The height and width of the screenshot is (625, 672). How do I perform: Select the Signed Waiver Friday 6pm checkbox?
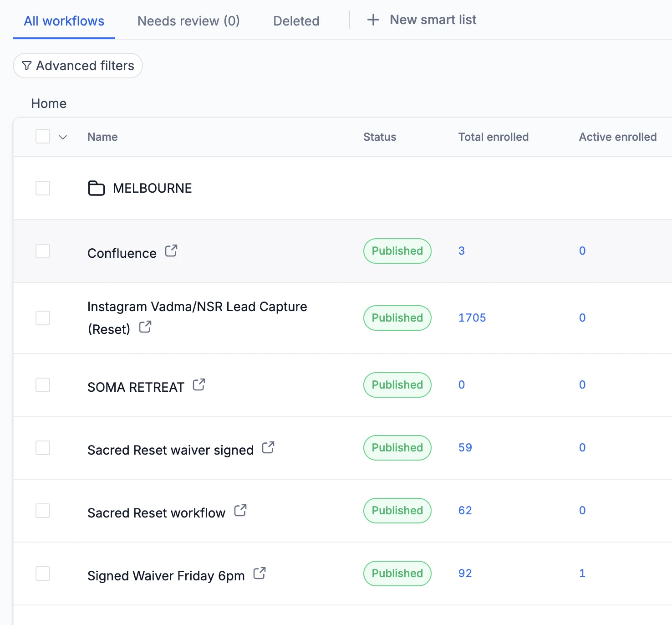43,574
